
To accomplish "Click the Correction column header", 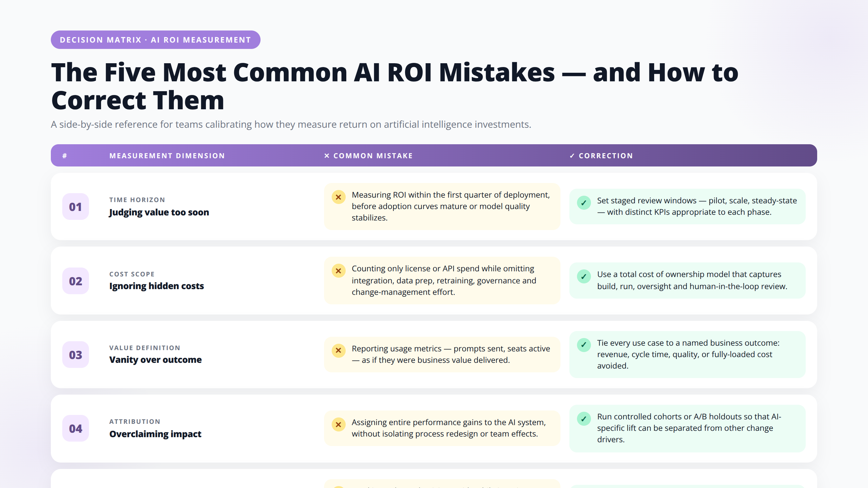I will 601,156.
